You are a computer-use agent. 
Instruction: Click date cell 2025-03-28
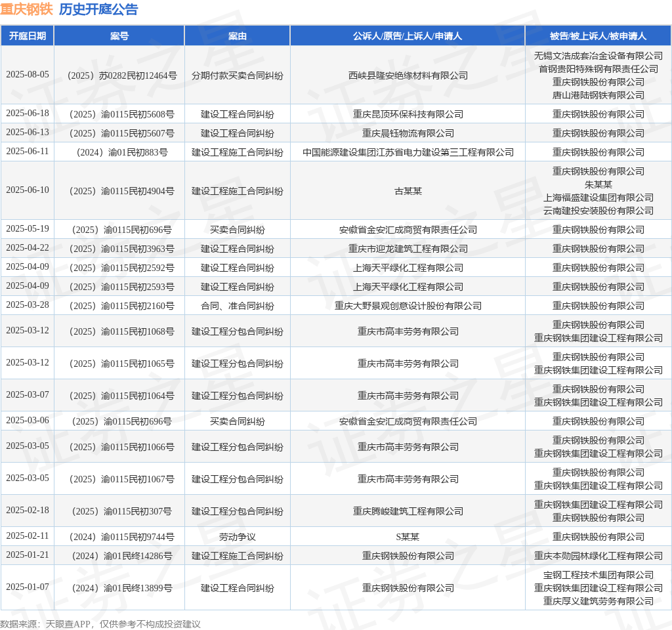pos(28,304)
